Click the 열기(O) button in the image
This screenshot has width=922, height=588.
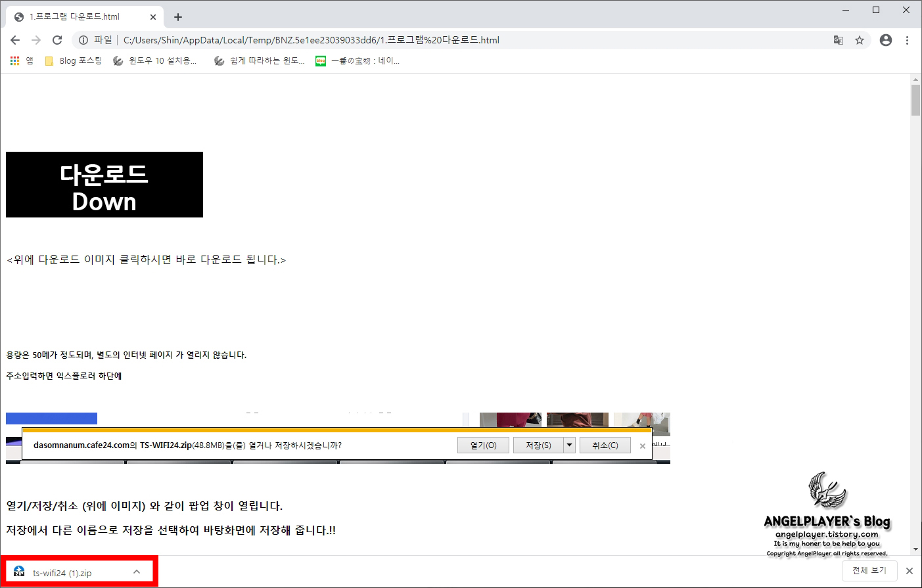point(484,445)
